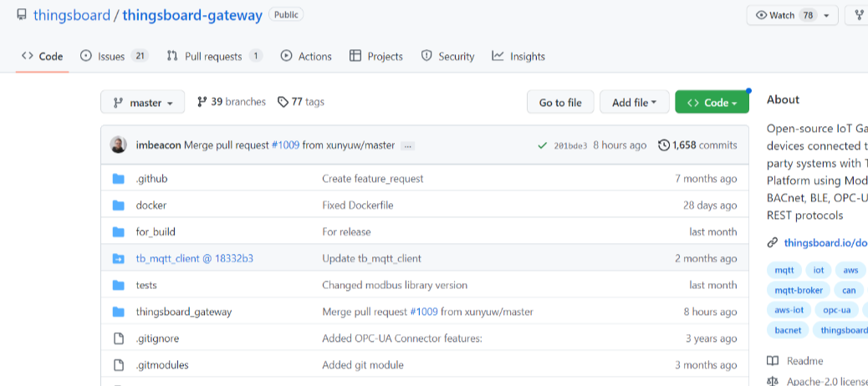Click the can topic tag
This screenshot has width=868, height=386.
pos(849,290)
